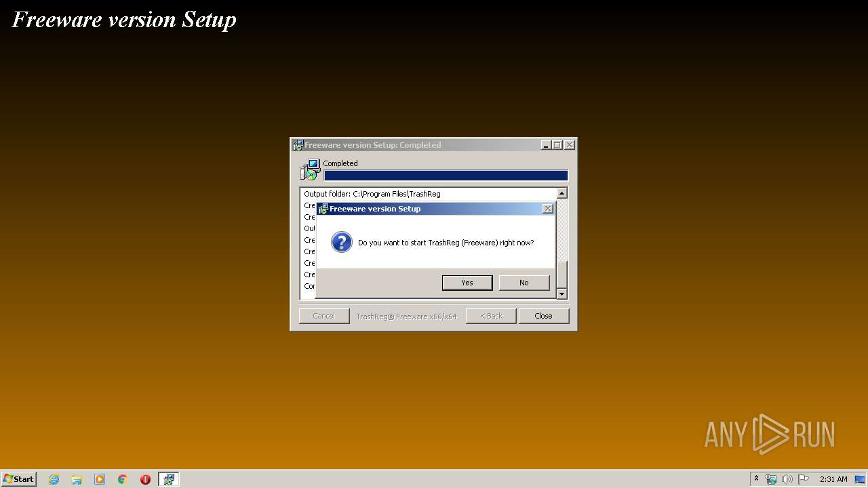Click the volume speaker tray icon

click(x=787, y=479)
